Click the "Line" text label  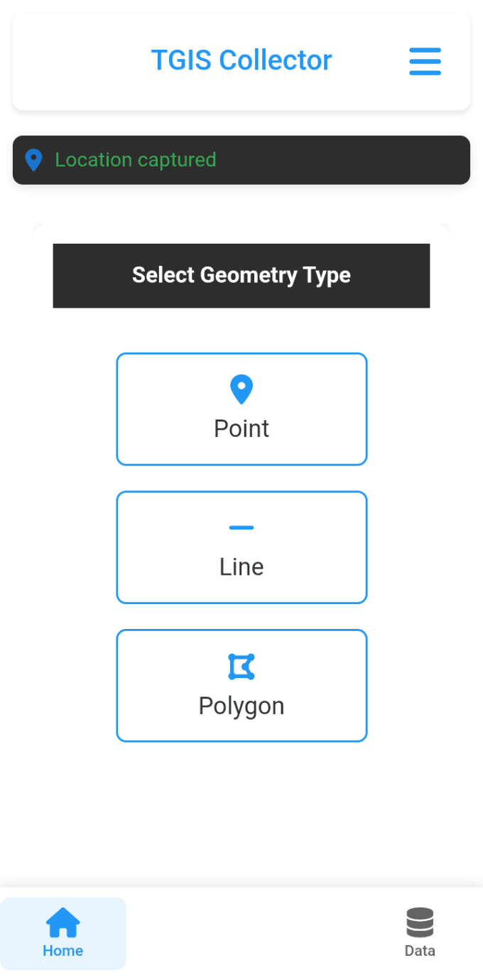coord(241,566)
